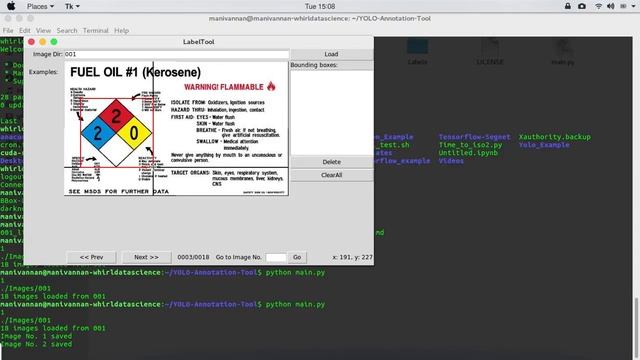
Task: Open the Places menu
Action: point(40,7)
